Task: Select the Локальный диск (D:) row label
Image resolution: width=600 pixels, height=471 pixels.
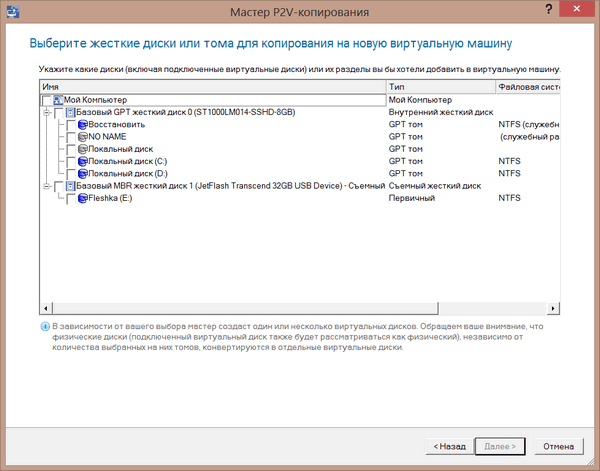Action: (x=128, y=174)
